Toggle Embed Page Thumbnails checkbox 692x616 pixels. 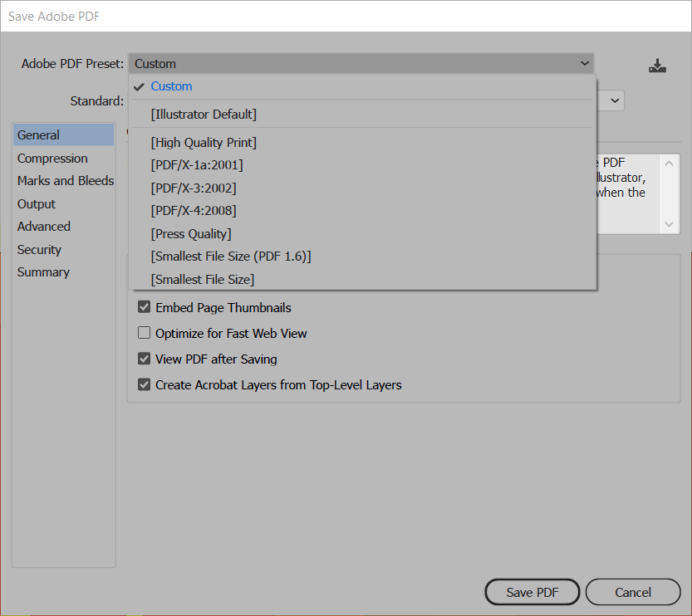point(144,307)
